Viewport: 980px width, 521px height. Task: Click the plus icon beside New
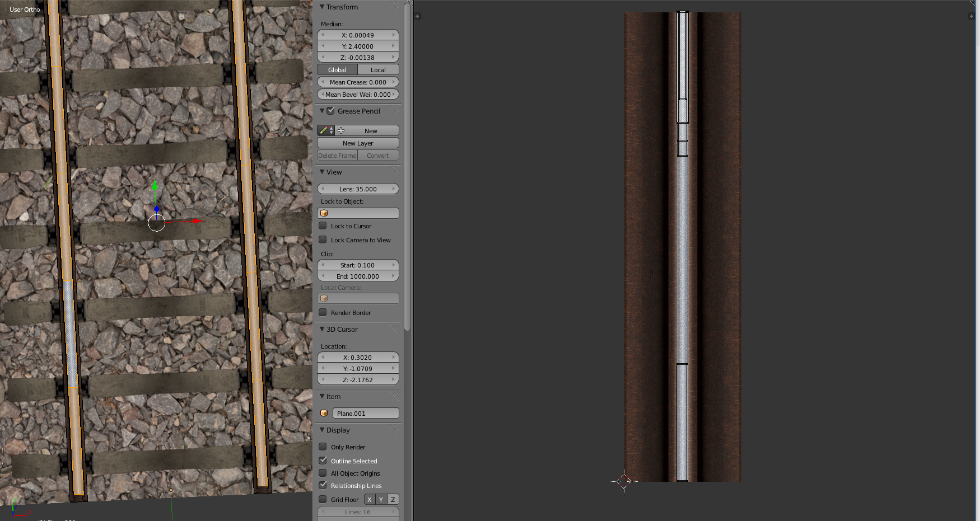pyautogui.click(x=341, y=130)
